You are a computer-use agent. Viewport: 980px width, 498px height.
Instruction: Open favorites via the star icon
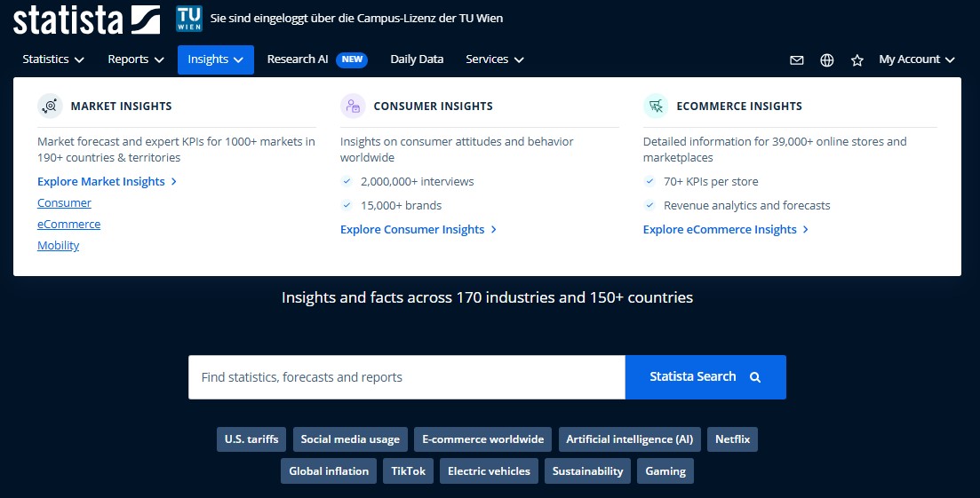click(x=857, y=59)
